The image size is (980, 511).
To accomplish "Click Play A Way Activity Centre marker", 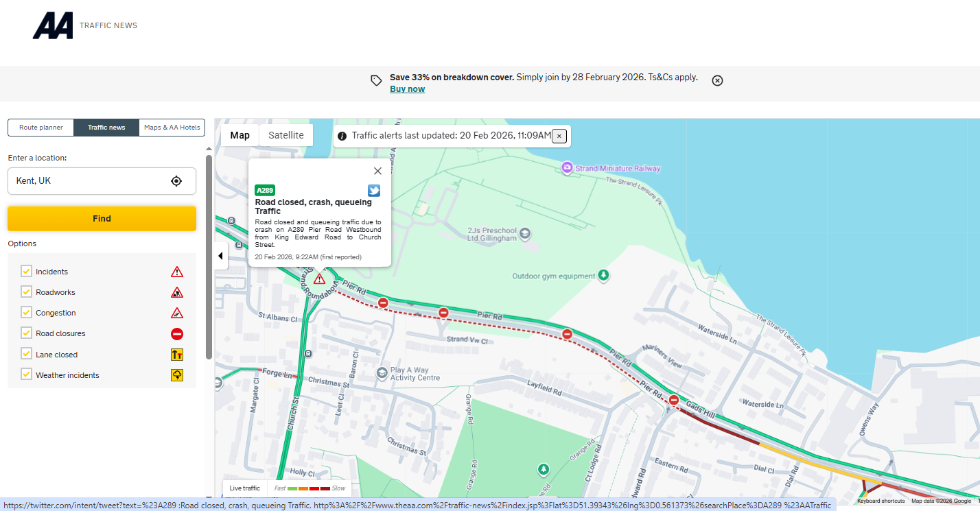I will point(382,373).
